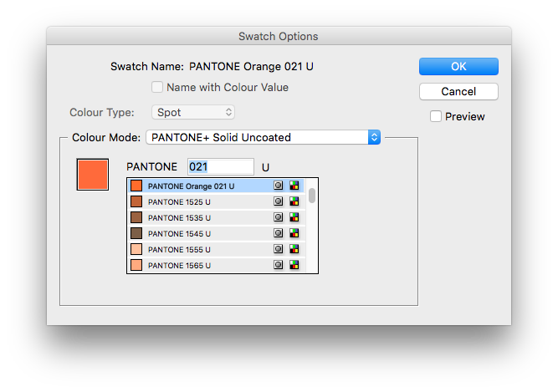Viewport: 558px width, 392px height.
Task: Choose PANTONE 1545 U in swatch list
Action: click(216, 233)
